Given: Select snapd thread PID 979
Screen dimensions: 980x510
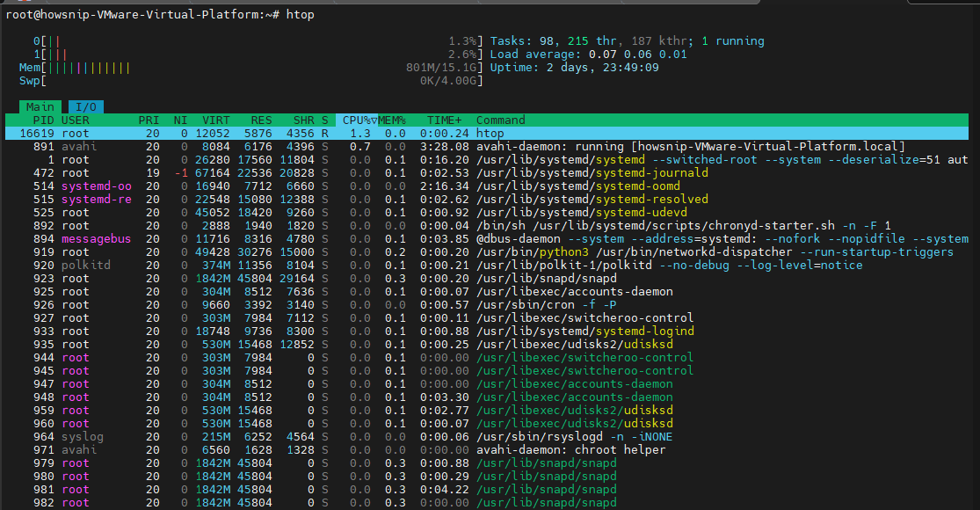Looking at the screenshot, I should 487,463.
